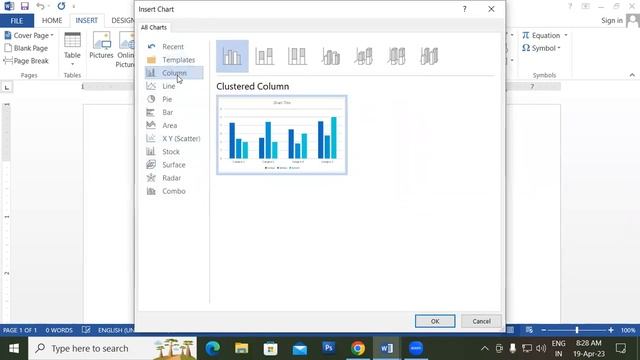640x360 pixels.
Task: Select the Bar chart category
Action: click(174, 112)
